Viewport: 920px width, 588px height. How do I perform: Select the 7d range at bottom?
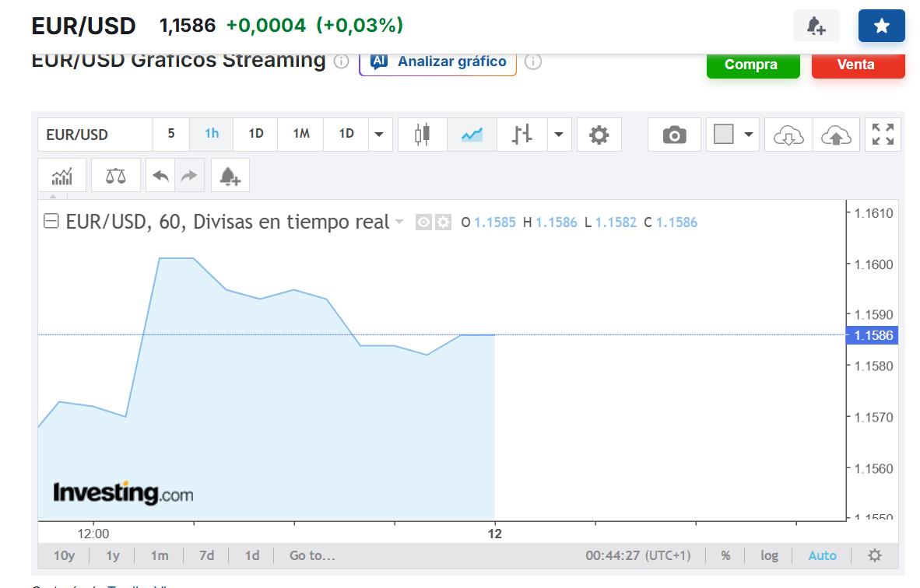tap(206, 555)
